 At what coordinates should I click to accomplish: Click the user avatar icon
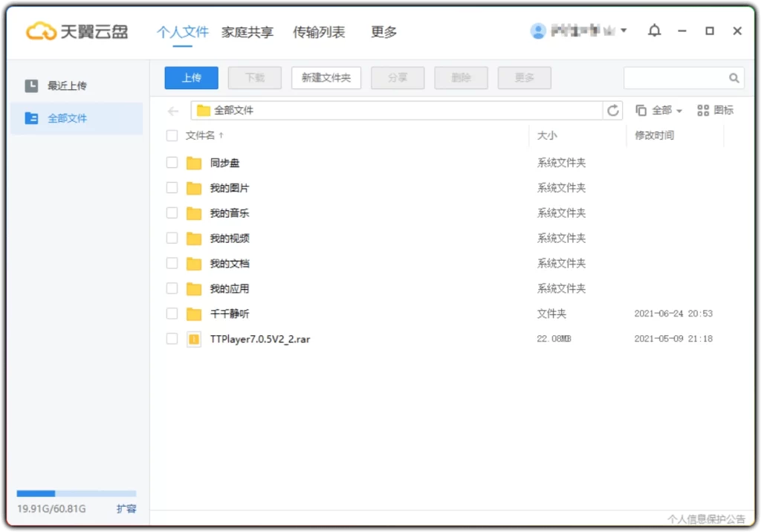coord(538,31)
